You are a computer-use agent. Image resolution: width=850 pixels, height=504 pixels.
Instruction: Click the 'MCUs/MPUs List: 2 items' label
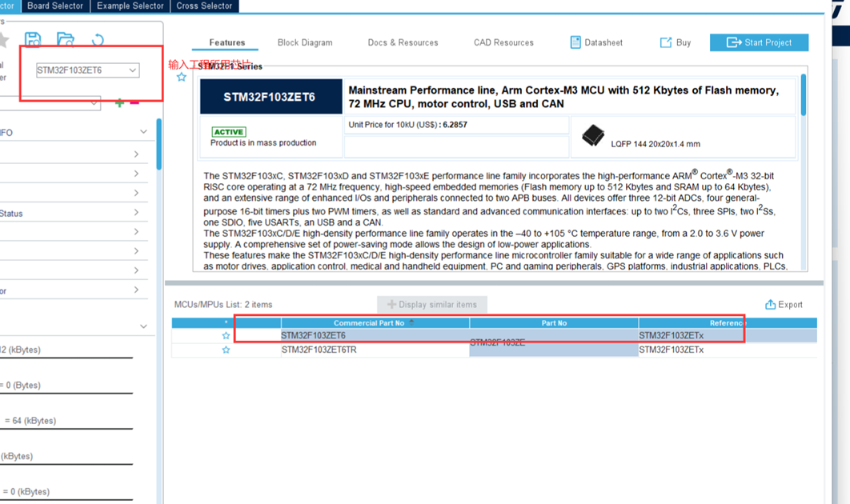tap(223, 305)
